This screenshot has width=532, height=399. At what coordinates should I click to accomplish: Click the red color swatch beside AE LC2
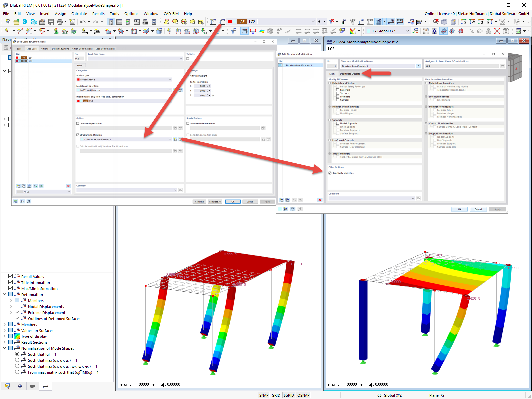click(x=230, y=22)
